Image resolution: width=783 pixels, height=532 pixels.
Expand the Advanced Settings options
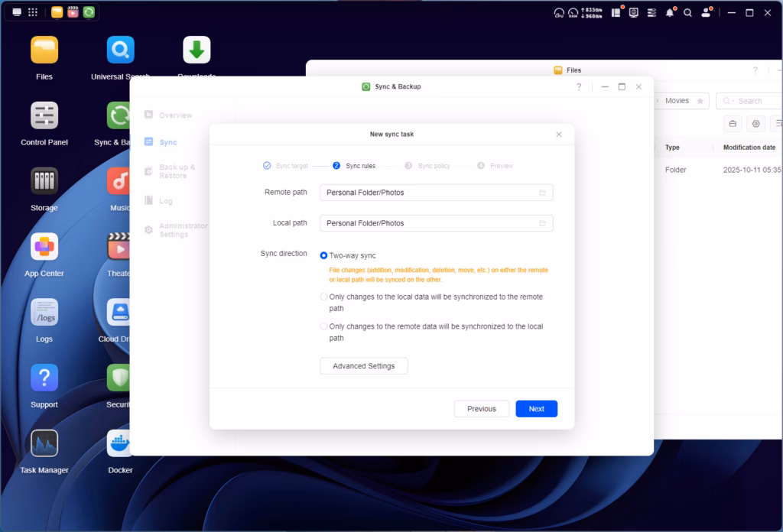(x=363, y=366)
